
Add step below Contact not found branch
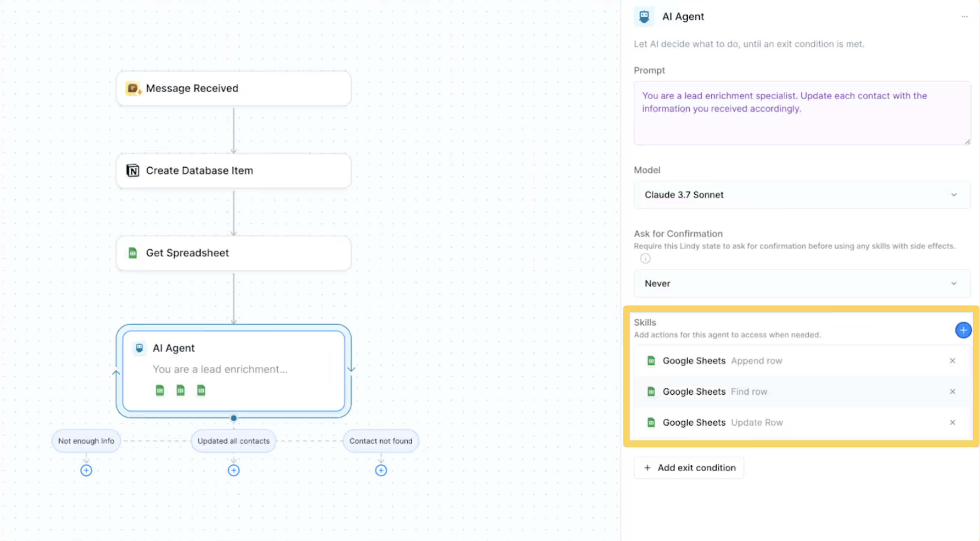(381, 470)
